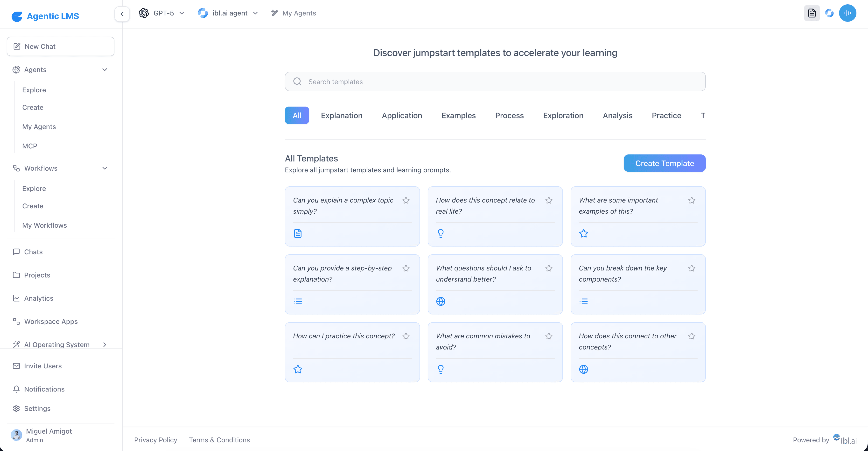Viewport: 868px width, 451px height.
Task: Click the Notifications bell icon
Action: 16,389
